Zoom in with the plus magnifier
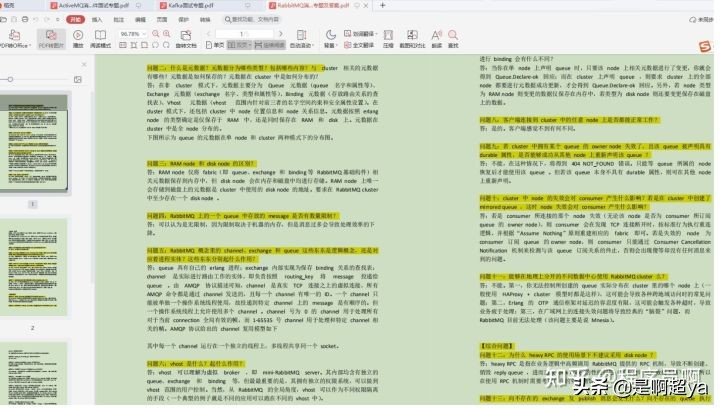 [x=166, y=34]
